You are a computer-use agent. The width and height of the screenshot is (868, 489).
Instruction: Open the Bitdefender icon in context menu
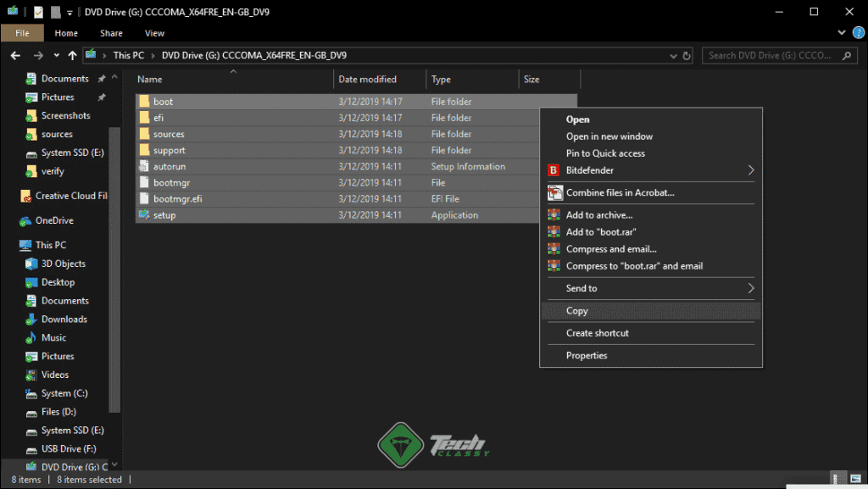[555, 169]
